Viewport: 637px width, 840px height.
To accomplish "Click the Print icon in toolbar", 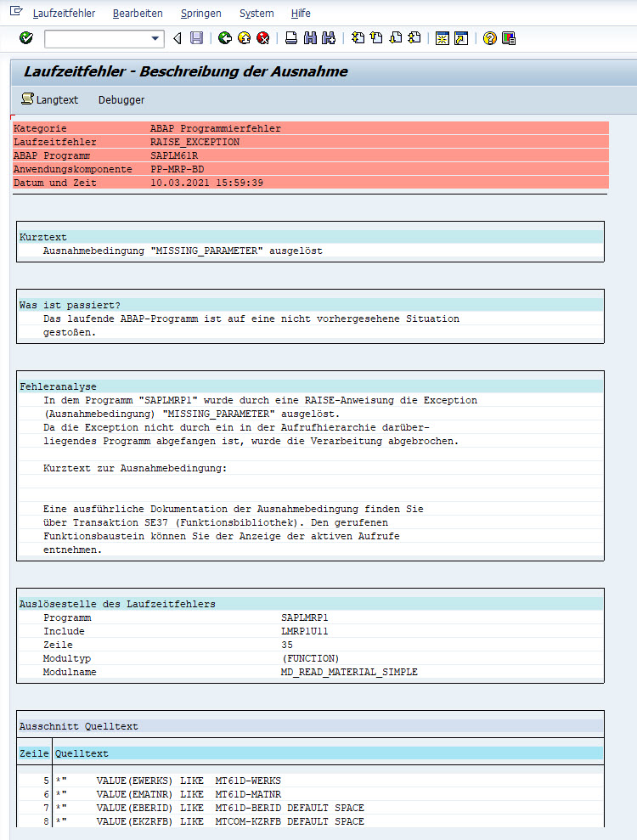I will (290, 38).
